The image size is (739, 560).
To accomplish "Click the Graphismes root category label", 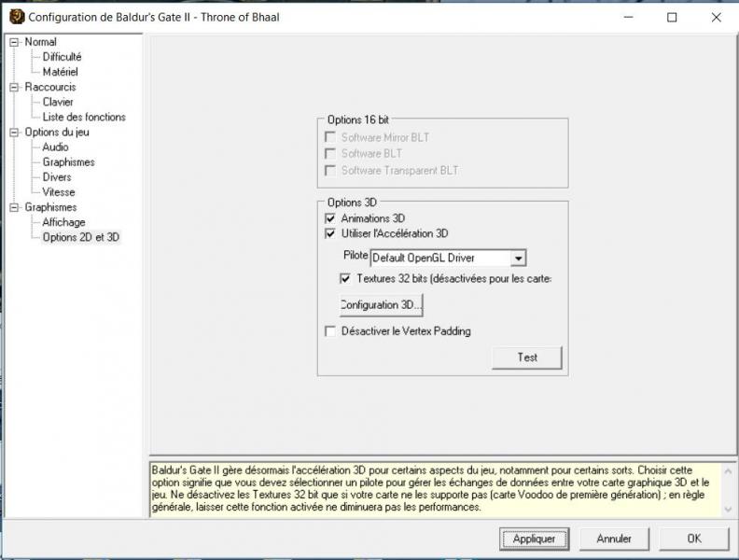I will [x=50, y=207].
